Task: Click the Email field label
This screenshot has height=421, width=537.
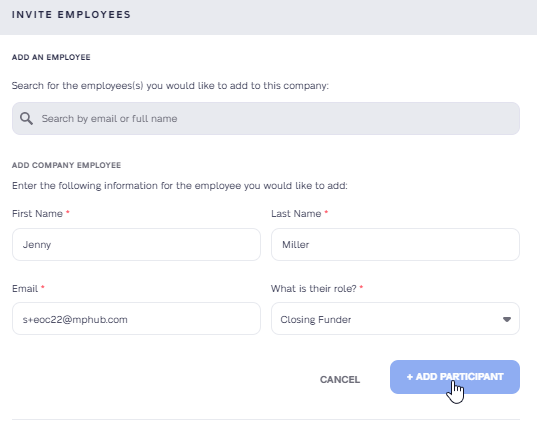Action: click(x=25, y=288)
